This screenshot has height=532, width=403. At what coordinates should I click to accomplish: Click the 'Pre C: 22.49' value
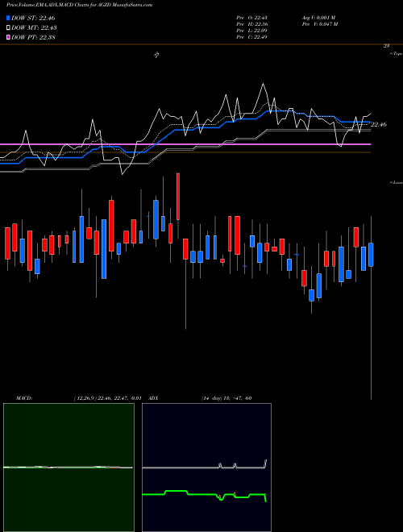click(x=252, y=37)
